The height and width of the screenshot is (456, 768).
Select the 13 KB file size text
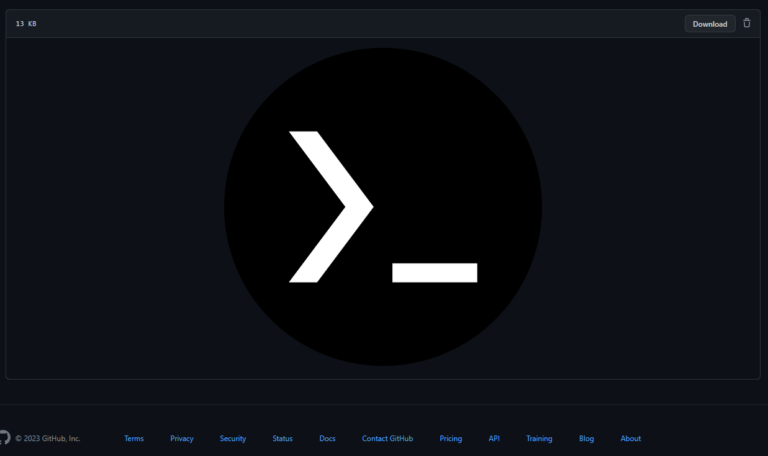click(x=26, y=24)
